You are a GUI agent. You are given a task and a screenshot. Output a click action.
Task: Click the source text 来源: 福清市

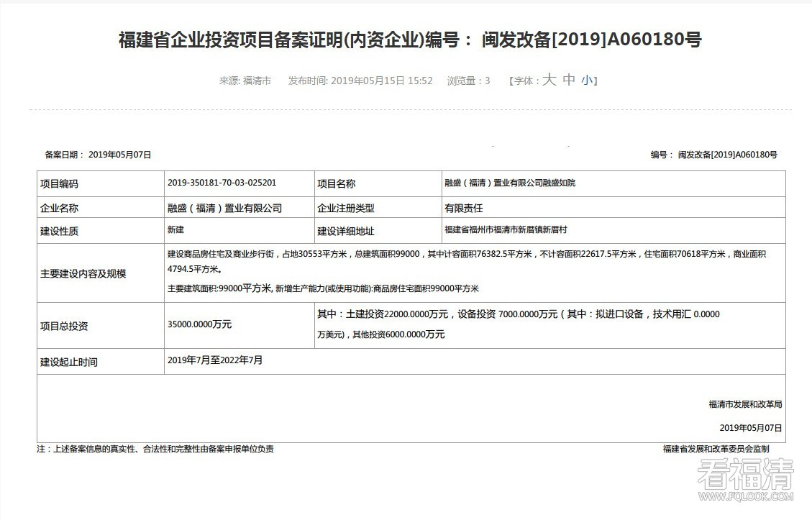pos(245,81)
